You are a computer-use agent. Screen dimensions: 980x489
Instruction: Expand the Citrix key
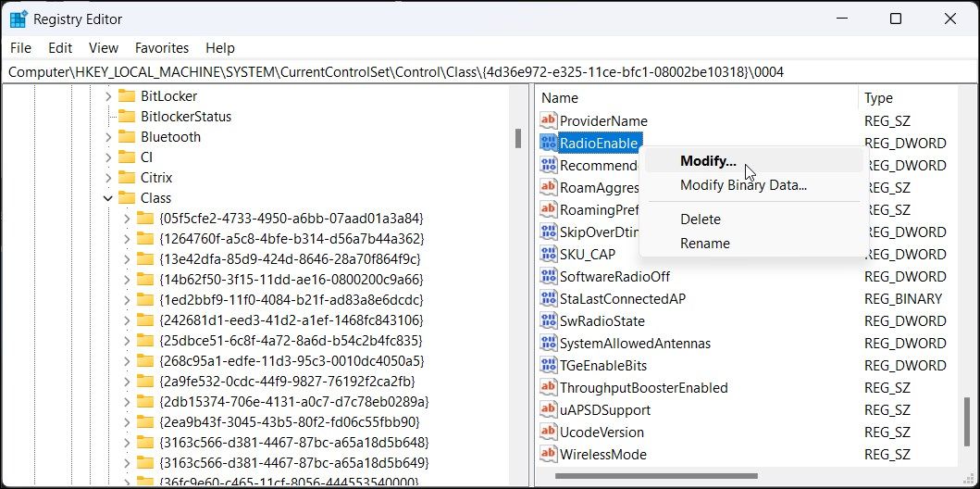108,178
